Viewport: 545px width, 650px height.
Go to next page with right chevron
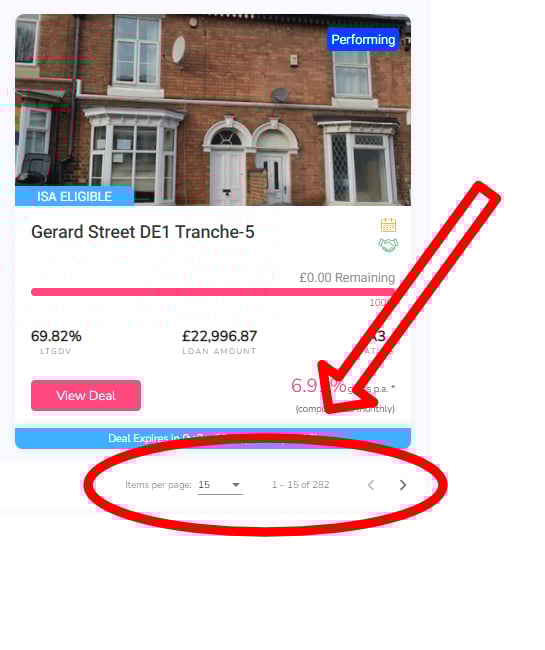click(402, 485)
